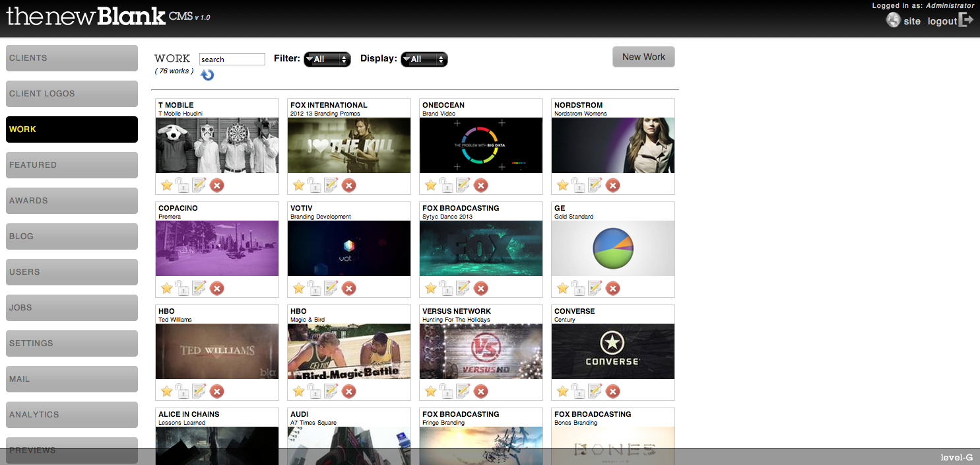Image resolution: width=980 pixels, height=465 pixels.
Task: Toggle featured star on Nordstrom Womens
Action: point(563,185)
